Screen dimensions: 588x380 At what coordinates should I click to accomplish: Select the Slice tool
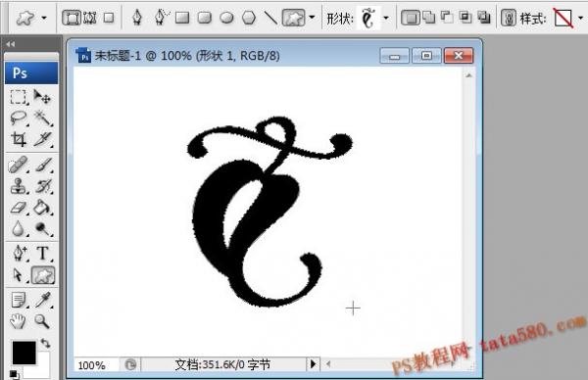(x=43, y=139)
